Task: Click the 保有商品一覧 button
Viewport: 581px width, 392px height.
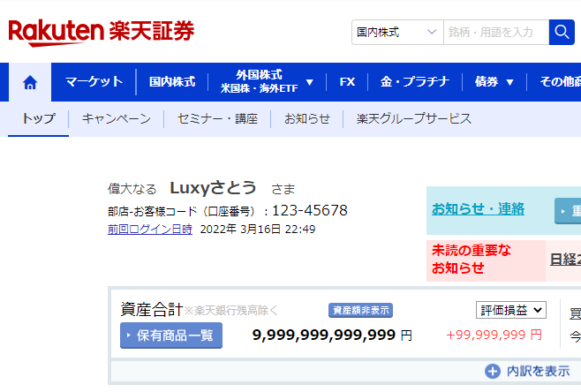Action: tap(171, 335)
